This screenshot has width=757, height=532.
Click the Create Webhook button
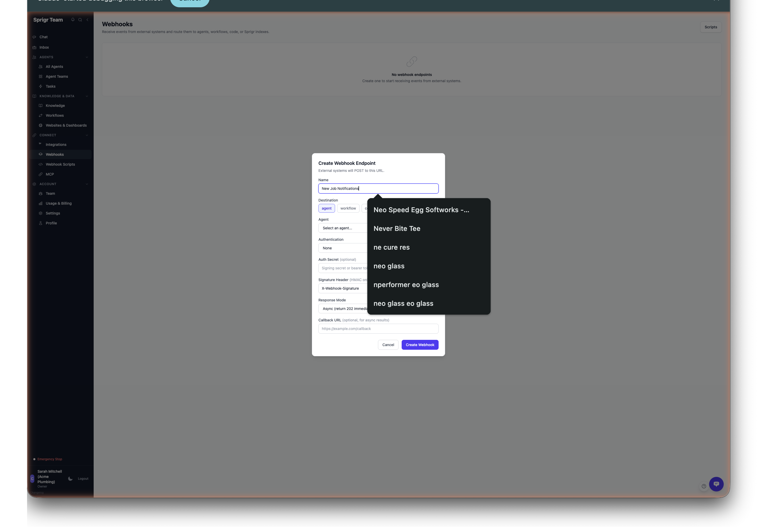point(420,345)
